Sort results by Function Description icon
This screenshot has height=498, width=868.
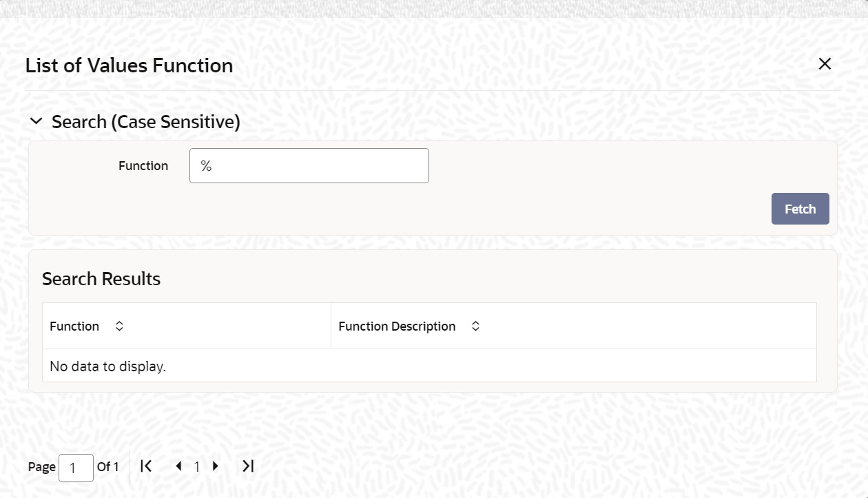tap(475, 326)
